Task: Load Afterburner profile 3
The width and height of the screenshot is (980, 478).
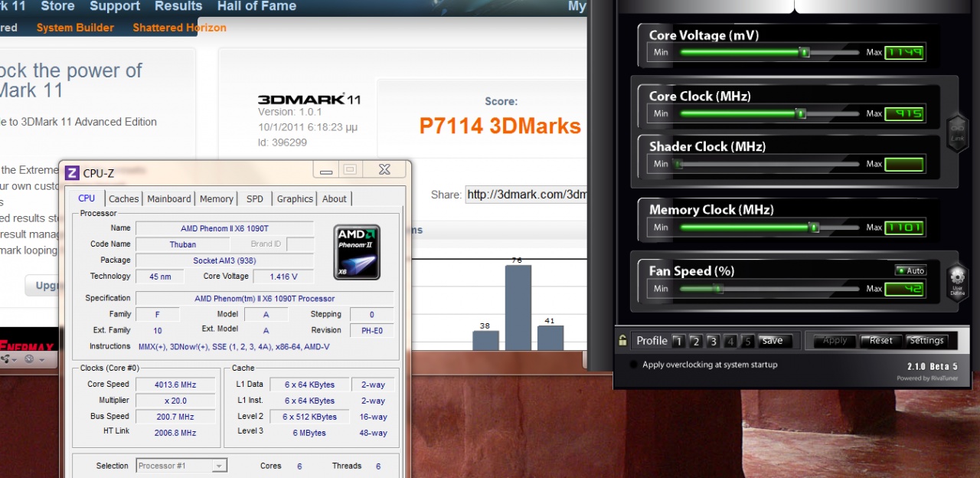Action: click(713, 341)
